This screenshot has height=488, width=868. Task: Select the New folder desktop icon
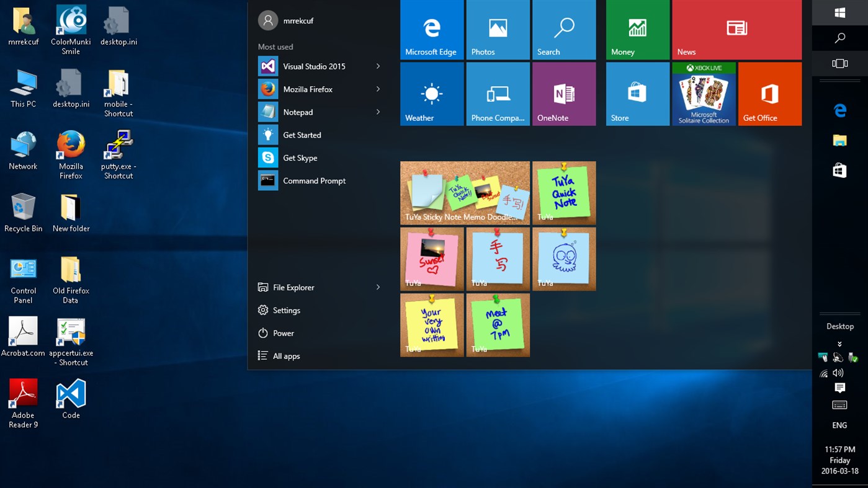[71, 213]
